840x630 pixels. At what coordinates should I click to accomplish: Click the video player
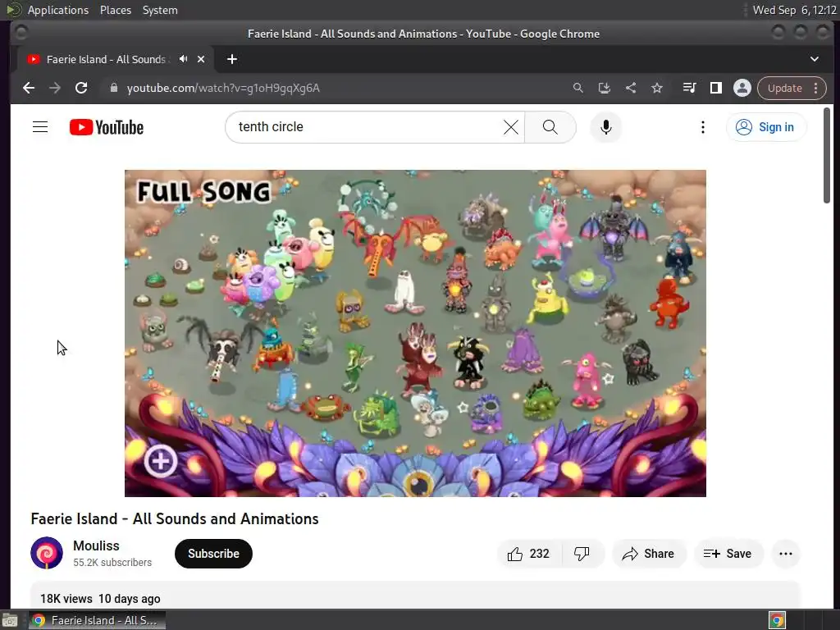click(415, 333)
